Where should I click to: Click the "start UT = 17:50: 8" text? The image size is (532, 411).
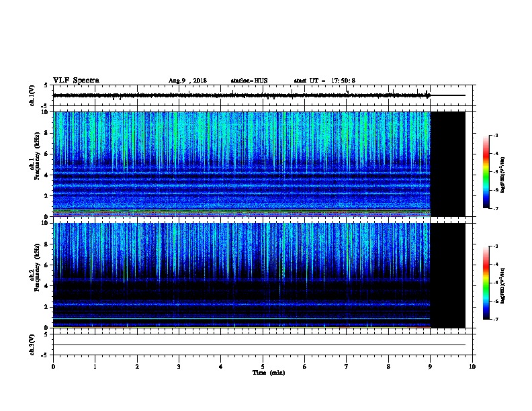tap(324, 81)
